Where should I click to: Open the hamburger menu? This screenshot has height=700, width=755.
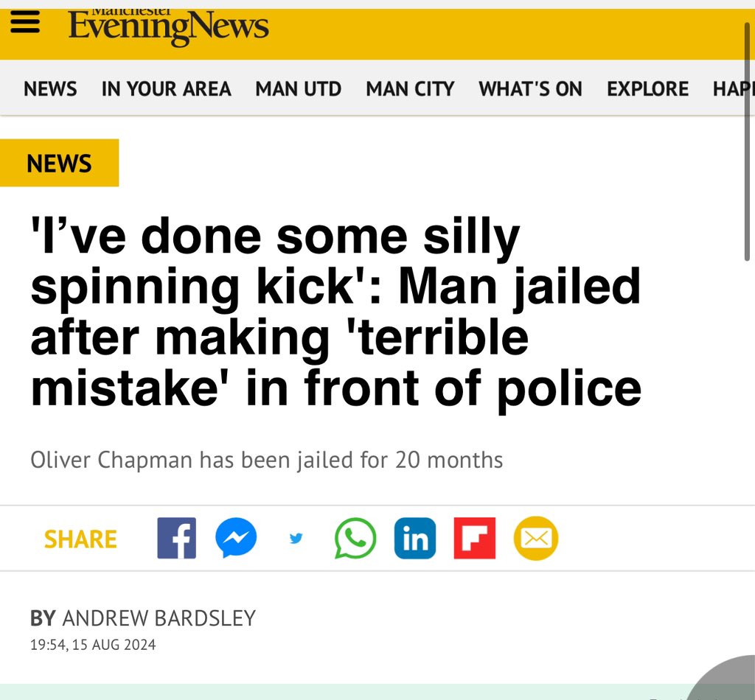(24, 24)
